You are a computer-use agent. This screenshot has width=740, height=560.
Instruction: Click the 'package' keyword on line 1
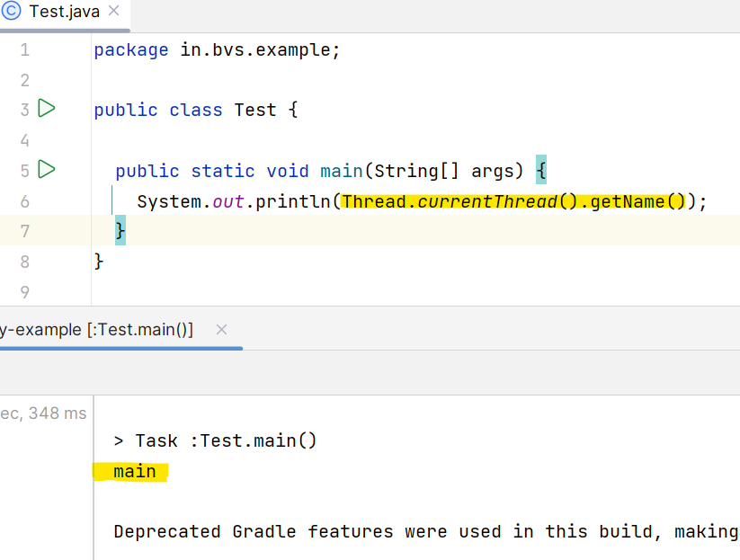(131, 50)
